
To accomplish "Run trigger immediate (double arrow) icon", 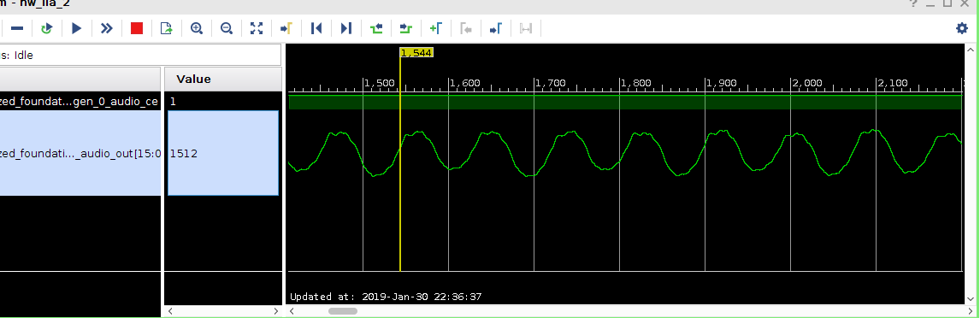I will click(106, 28).
